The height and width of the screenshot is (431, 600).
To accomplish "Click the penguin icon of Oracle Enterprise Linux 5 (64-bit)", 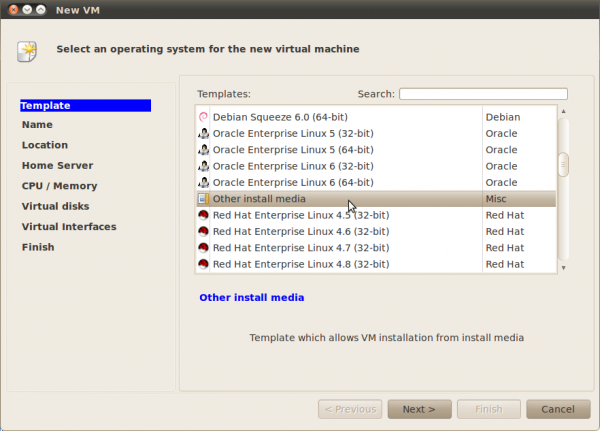I will pos(203,150).
